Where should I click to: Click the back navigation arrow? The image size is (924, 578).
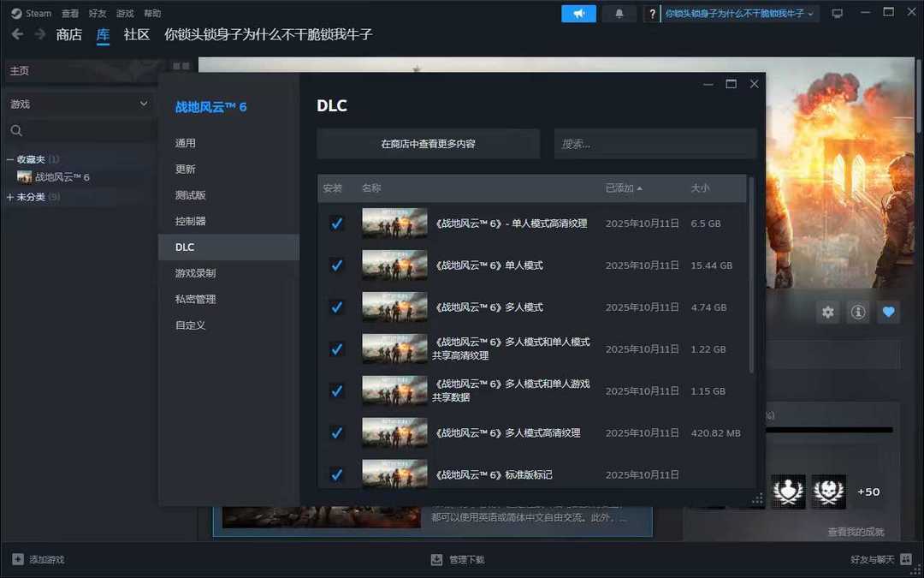click(17, 35)
